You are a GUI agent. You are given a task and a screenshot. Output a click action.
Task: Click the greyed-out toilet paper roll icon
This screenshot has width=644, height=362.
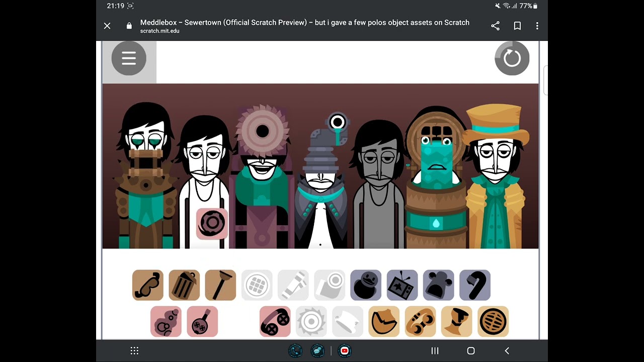[330, 285]
